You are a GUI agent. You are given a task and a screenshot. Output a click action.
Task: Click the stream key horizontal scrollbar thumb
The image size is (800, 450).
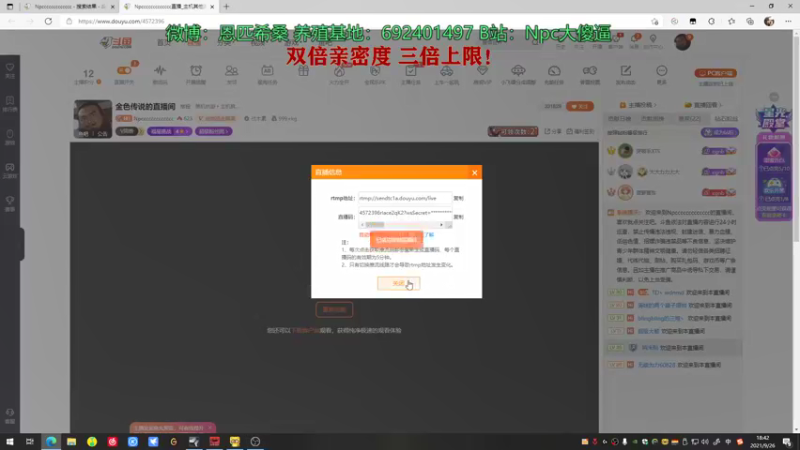pyautogui.click(x=375, y=224)
